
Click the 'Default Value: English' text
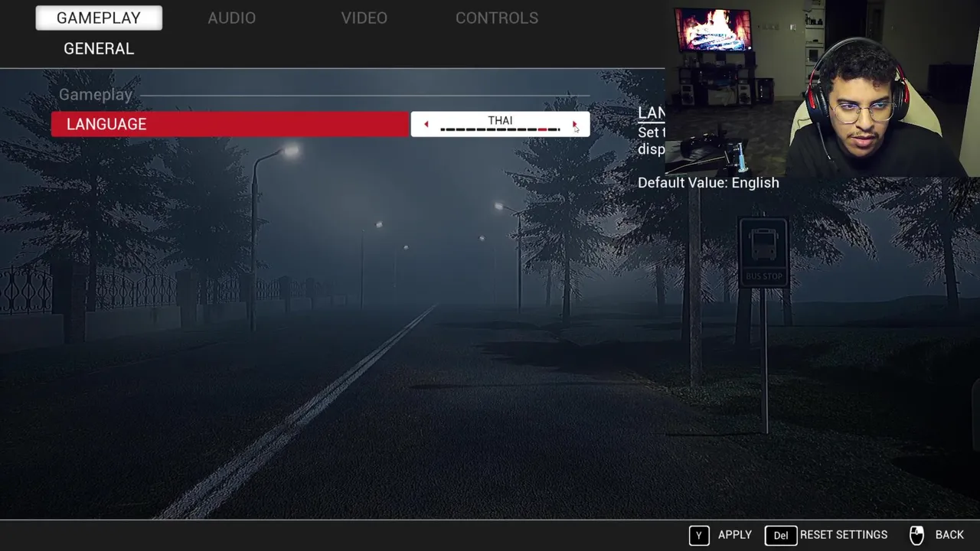click(708, 182)
